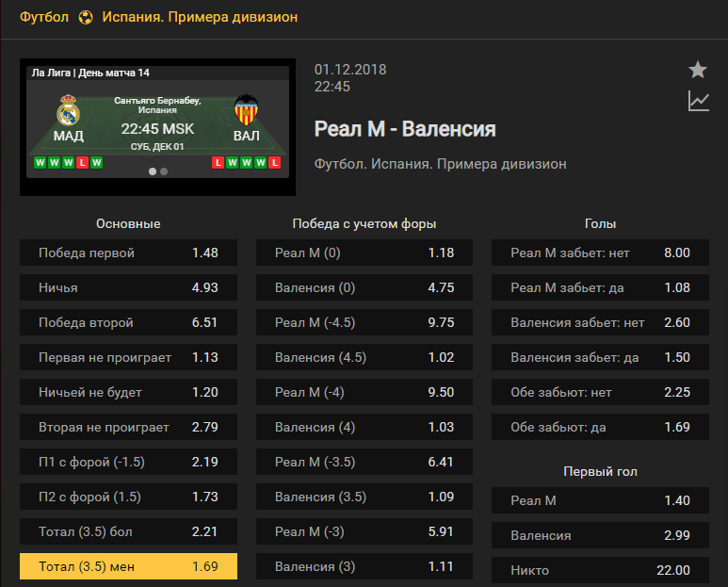Open the statistics chart icon
Viewport: 728px width, 587px height.
pos(698,101)
